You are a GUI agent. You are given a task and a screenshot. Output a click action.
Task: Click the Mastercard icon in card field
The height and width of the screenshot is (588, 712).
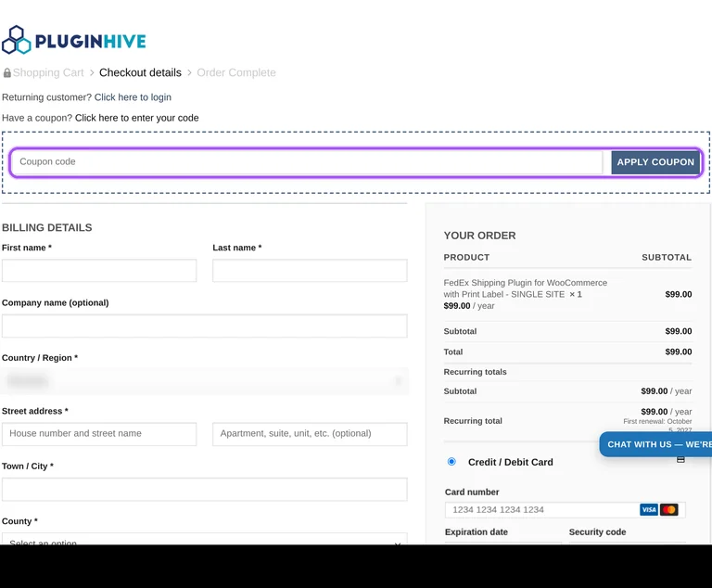point(668,509)
